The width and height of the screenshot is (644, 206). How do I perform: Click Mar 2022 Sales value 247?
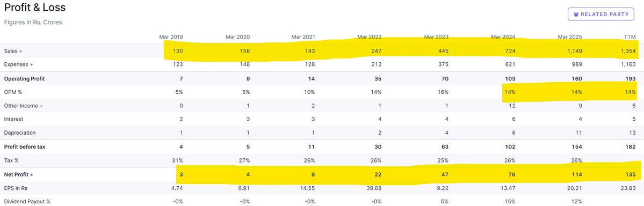[x=377, y=51]
